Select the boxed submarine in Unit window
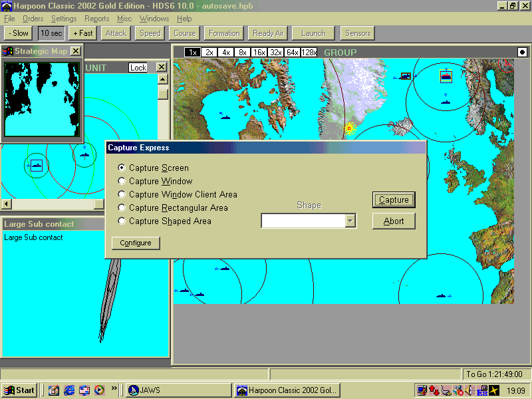This screenshot has width=532, height=399. pyautogui.click(x=37, y=166)
